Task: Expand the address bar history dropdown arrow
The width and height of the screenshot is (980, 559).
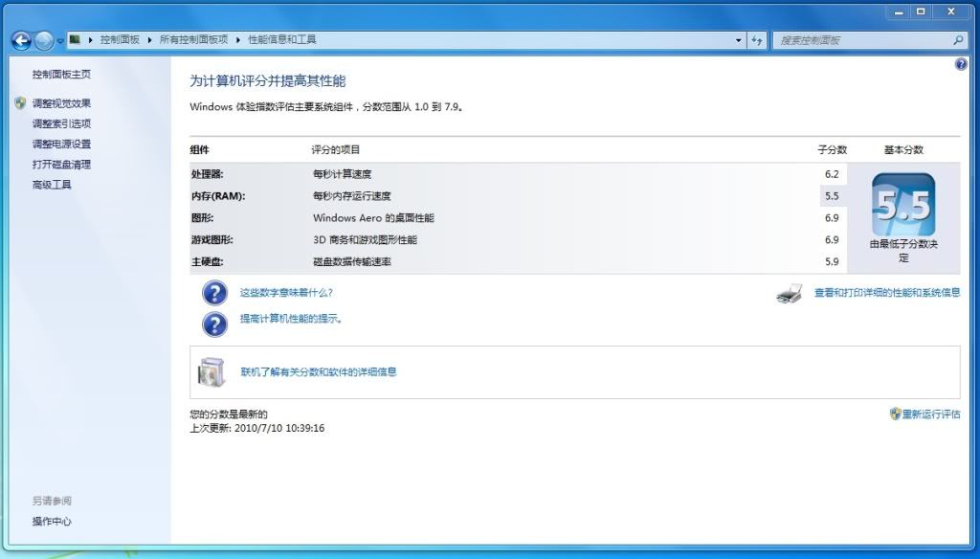Action: pos(738,40)
